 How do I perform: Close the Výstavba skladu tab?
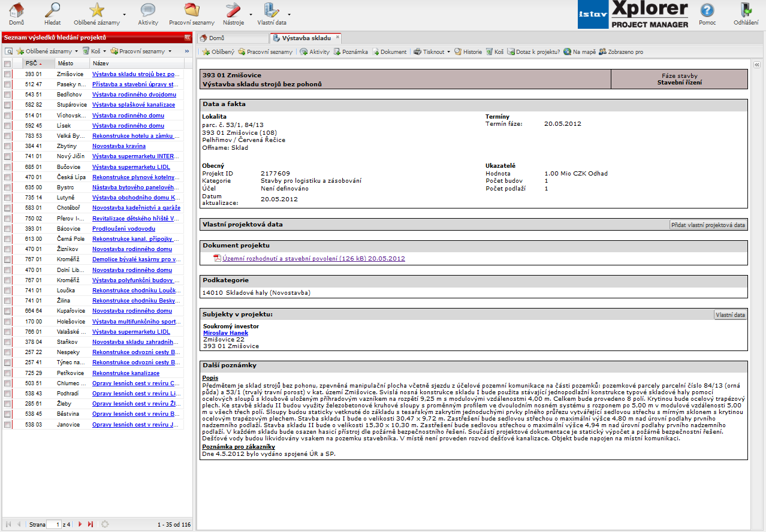click(x=337, y=38)
